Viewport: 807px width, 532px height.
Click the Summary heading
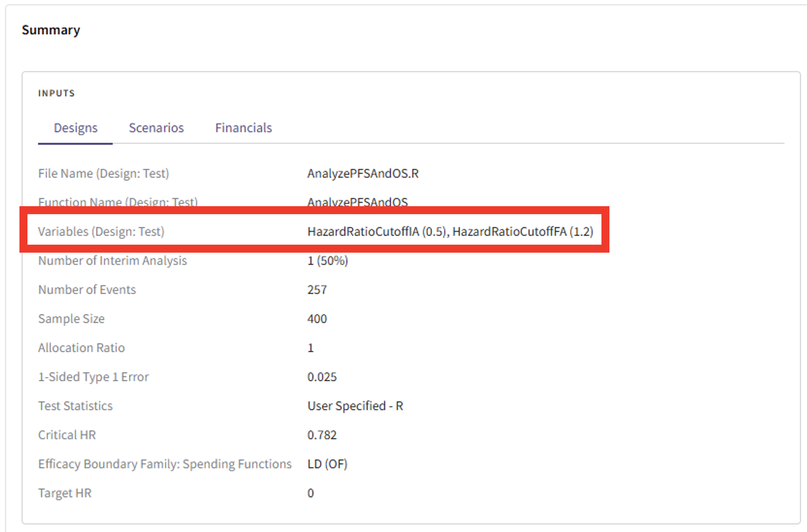tap(51, 30)
